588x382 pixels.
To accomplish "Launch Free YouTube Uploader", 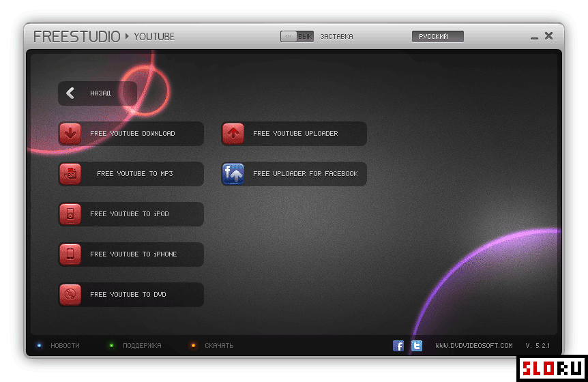I will tap(294, 134).
